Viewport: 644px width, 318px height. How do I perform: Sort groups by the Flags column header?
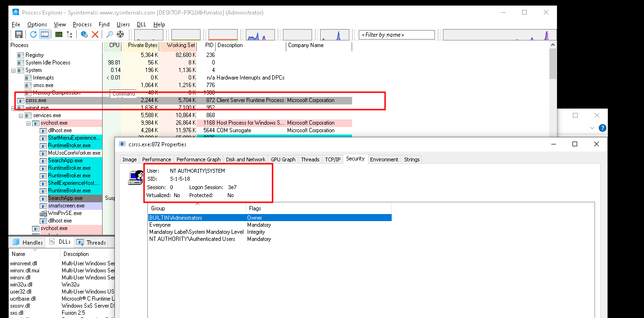click(x=319, y=208)
